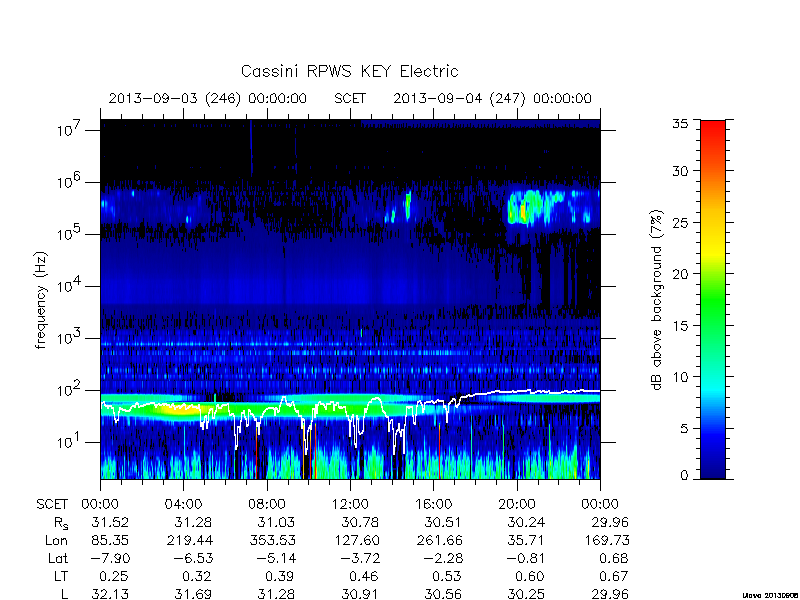Click the dB above background (7%) label
Image resolution: width=800 pixels, height=600 pixels.
click(657, 300)
